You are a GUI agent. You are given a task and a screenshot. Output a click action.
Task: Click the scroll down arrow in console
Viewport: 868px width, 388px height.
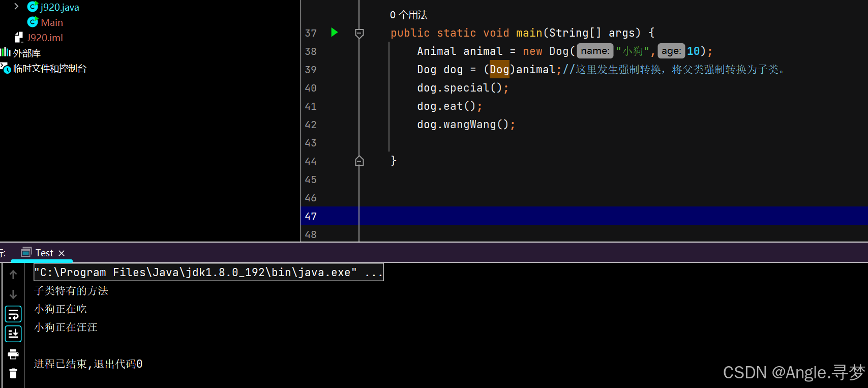click(x=13, y=294)
